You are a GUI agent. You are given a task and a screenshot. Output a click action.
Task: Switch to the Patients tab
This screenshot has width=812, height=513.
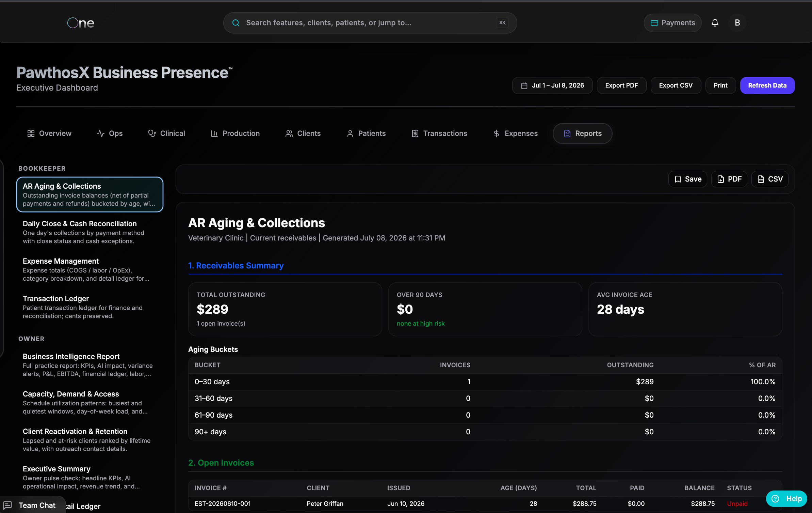point(366,134)
